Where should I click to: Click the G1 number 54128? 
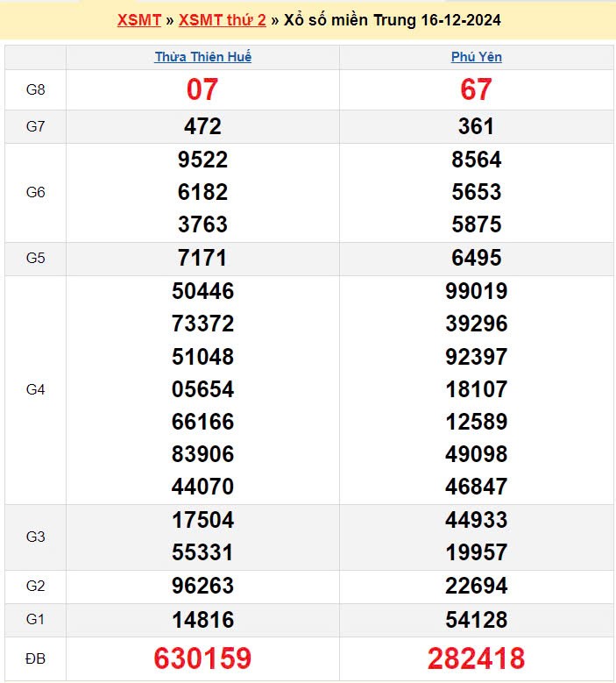477,620
